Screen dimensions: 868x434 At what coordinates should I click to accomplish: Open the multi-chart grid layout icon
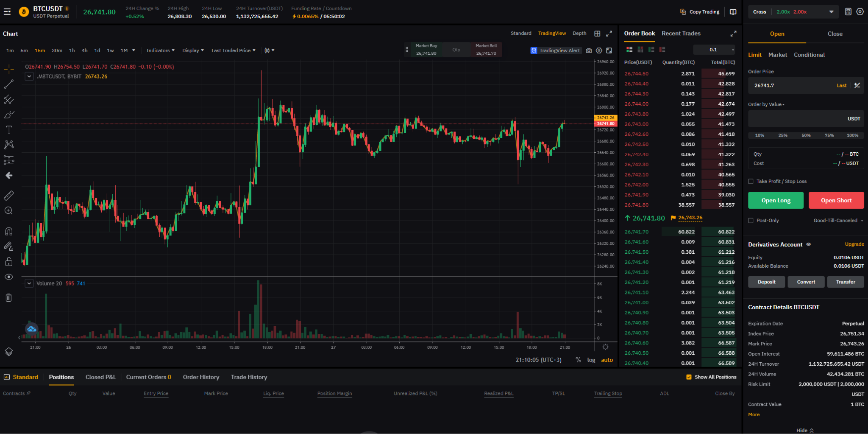(597, 34)
